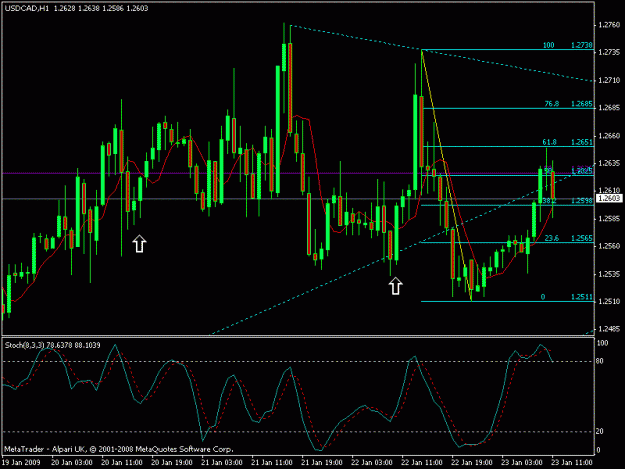Click the 22 Jan 19:00 time label
The image size is (625, 469).
(472, 462)
